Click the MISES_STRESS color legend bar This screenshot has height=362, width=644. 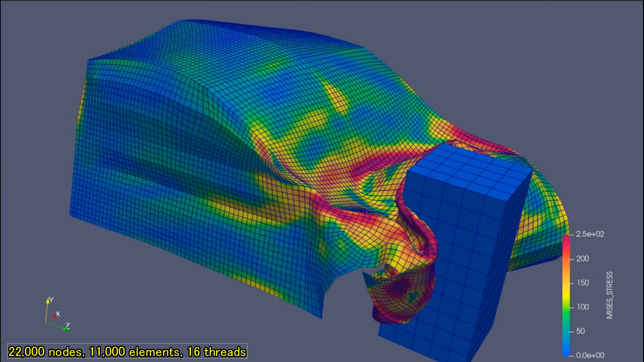click(x=566, y=295)
